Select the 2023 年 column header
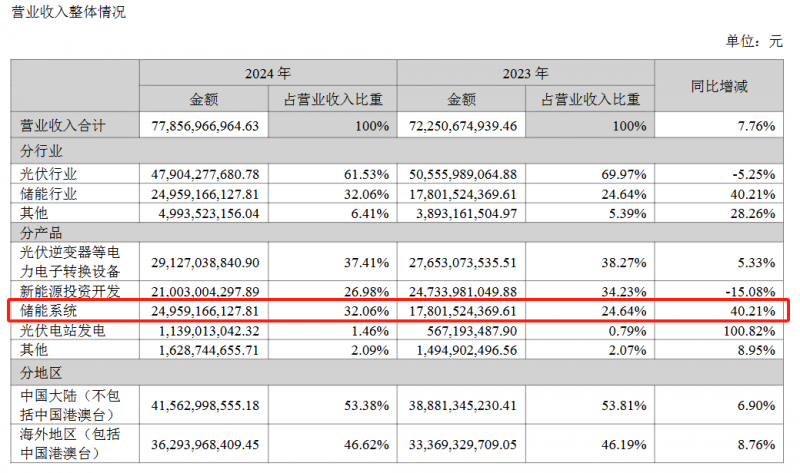The height and width of the screenshot is (473, 800). [x=525, y=74]
